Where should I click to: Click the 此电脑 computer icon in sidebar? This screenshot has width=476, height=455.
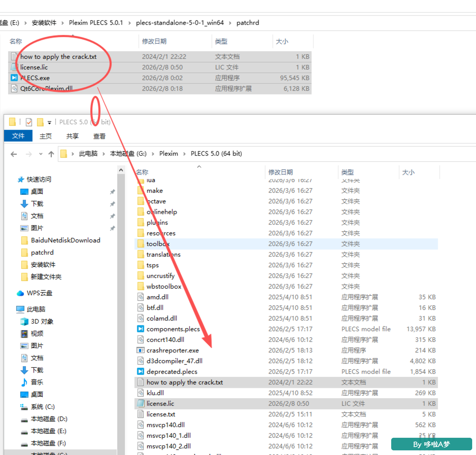(20, 309)
